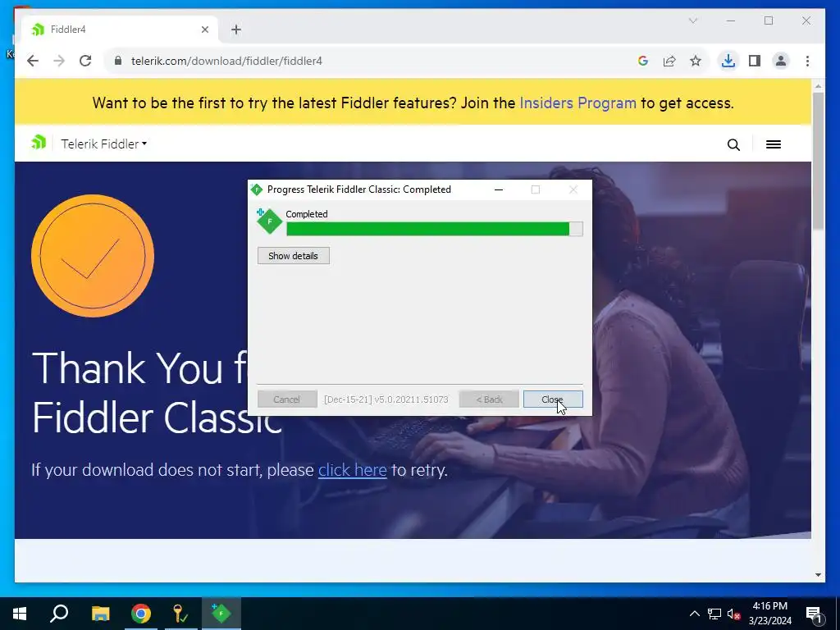Click the orange checkmark circle graphic
The height and width of the screenshot is (630, 840).
pyautogui.click(x=93, y=256)
